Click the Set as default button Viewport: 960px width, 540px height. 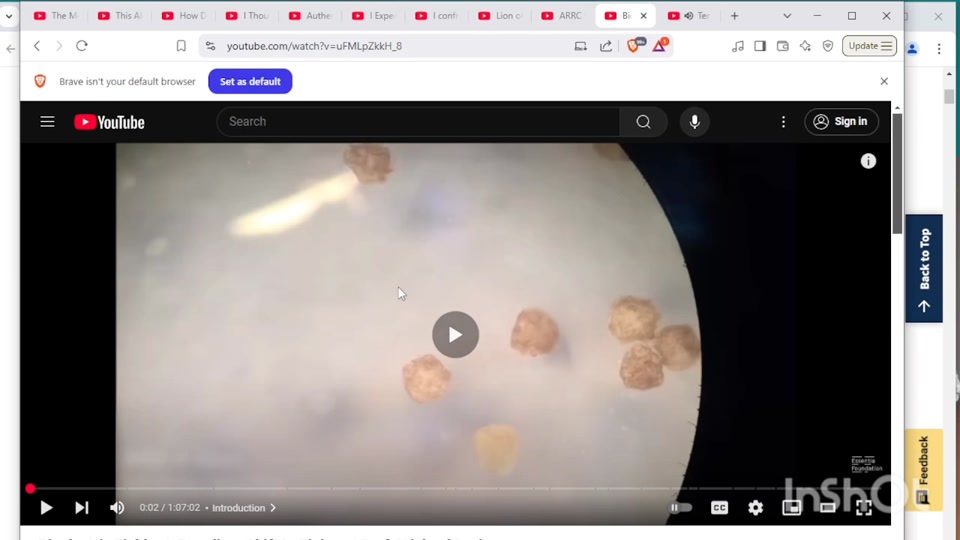250,82
